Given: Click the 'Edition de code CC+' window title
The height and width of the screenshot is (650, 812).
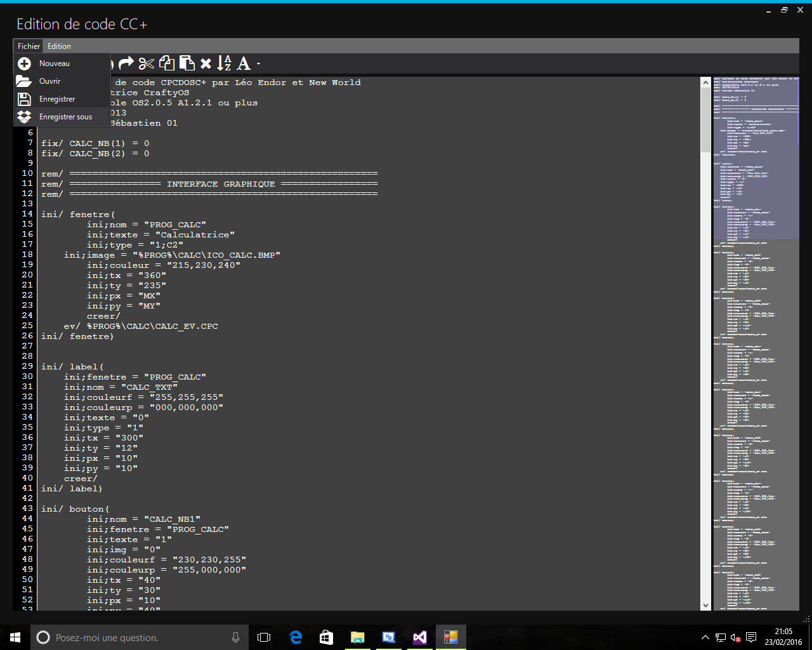Looking at the screenshot, I should click(82, 24).
